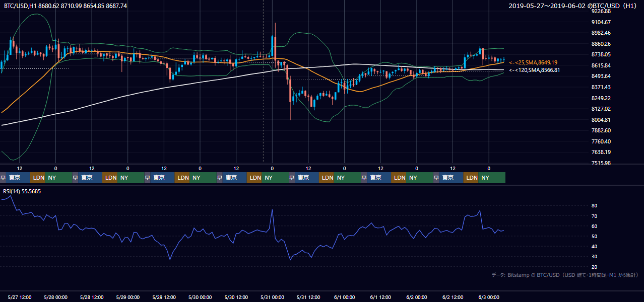Image resolution: width=644 pixels, height=302 pixels.
Task: Click the 2019-05-27〜2019-06-02 chart title
Action: point(573,6)
